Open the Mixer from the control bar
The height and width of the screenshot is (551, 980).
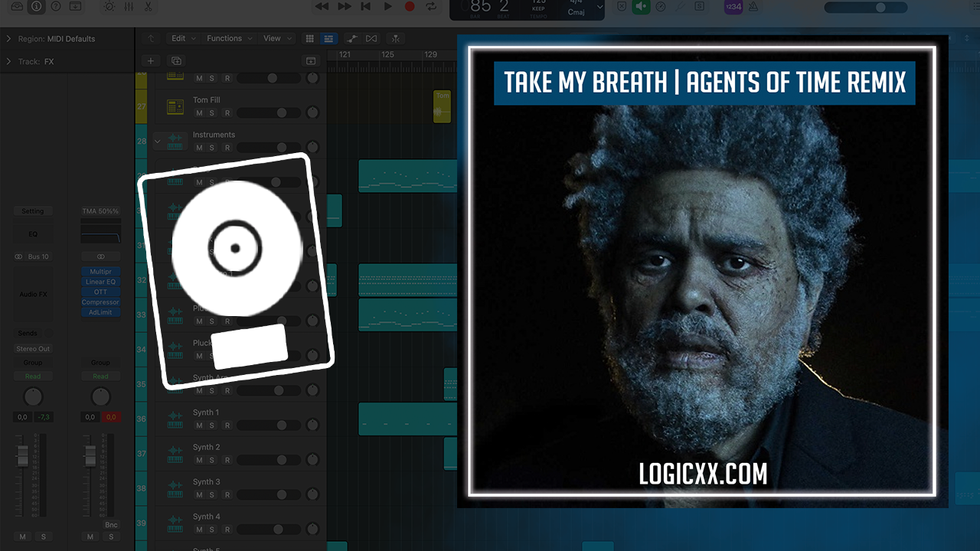(x=129, y=6)
